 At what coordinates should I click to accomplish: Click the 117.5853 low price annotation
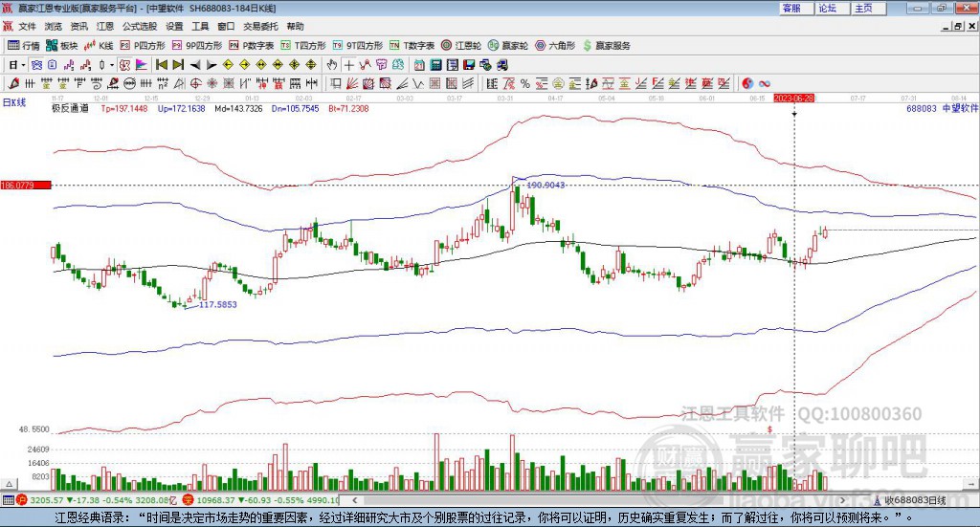pos(217,305)
